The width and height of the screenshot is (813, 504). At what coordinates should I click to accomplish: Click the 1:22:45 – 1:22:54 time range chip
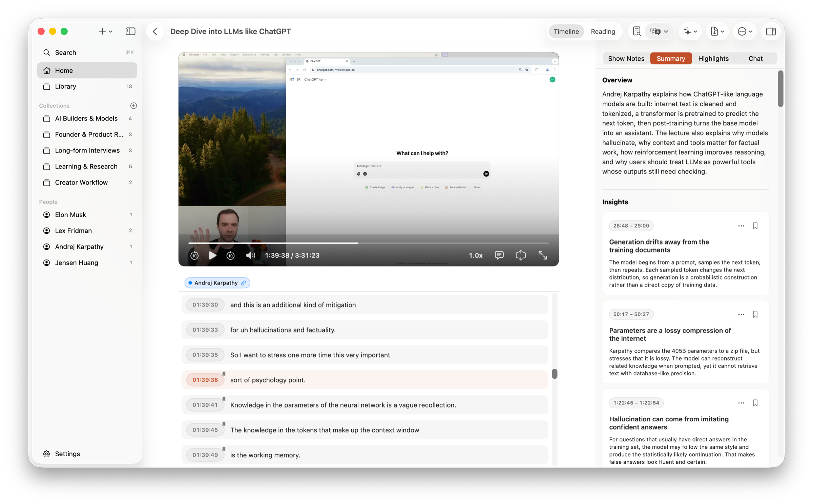click(x=636, y=403)
